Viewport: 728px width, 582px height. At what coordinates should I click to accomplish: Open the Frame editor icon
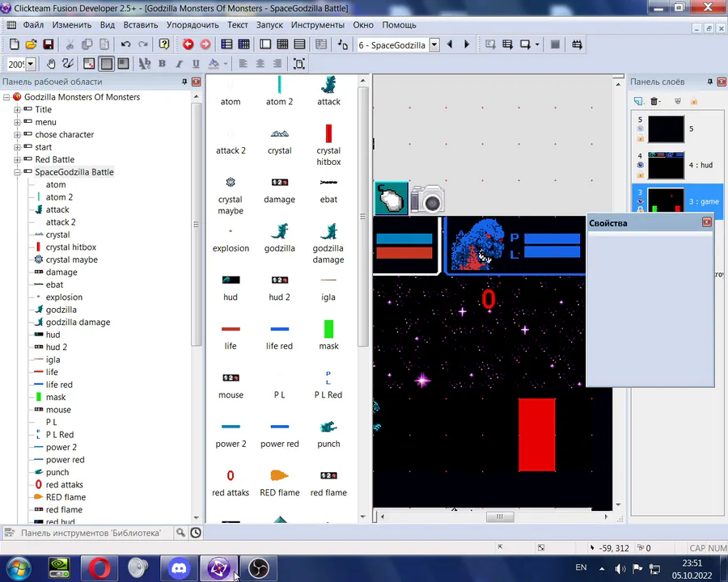(x=265, y=44)
